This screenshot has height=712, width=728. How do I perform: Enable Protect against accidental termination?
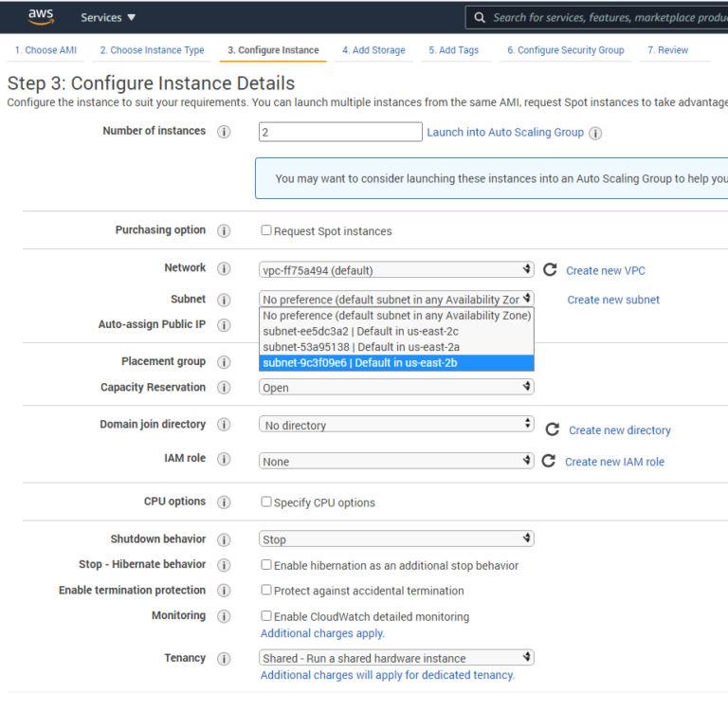point(266,590)
